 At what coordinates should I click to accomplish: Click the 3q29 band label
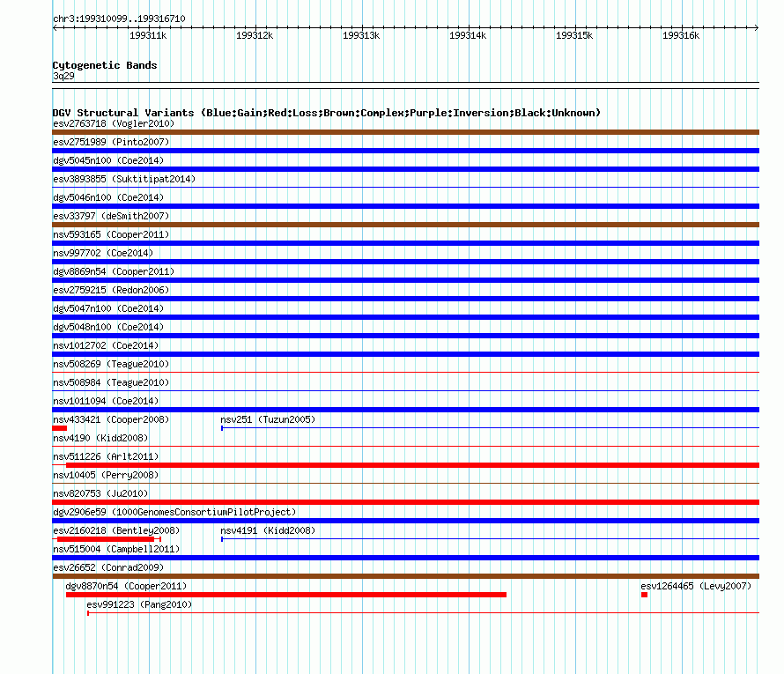click(63, 76)
